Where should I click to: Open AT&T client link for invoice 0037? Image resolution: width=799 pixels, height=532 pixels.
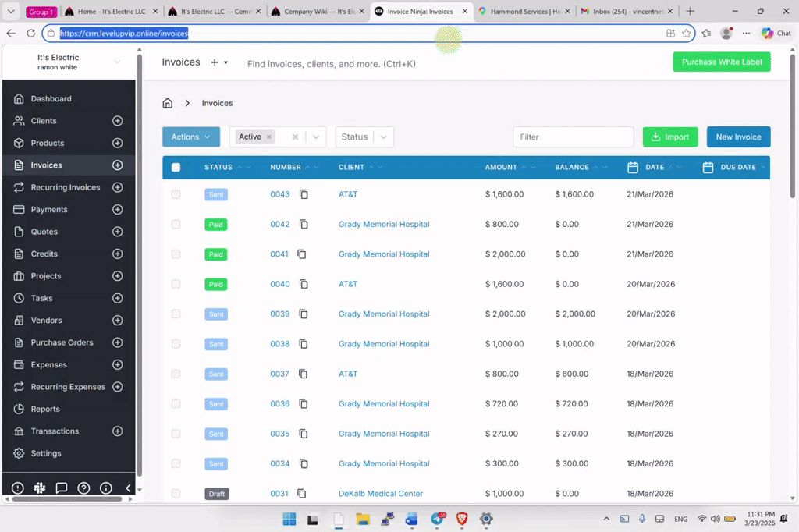(348, 374)
